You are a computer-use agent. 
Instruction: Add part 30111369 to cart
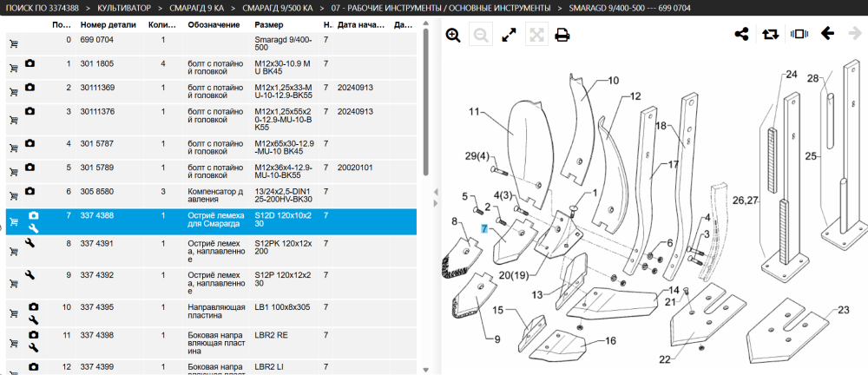click(x=13, y=93)
